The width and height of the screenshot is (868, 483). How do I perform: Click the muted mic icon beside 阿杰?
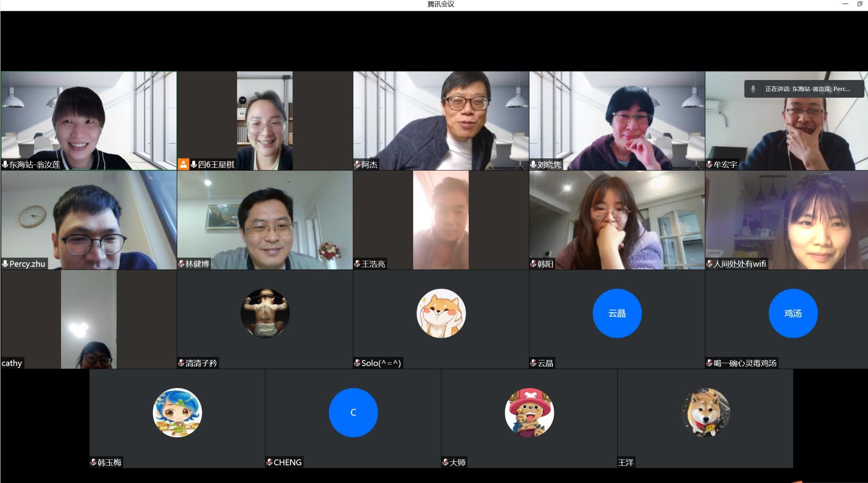357,165
